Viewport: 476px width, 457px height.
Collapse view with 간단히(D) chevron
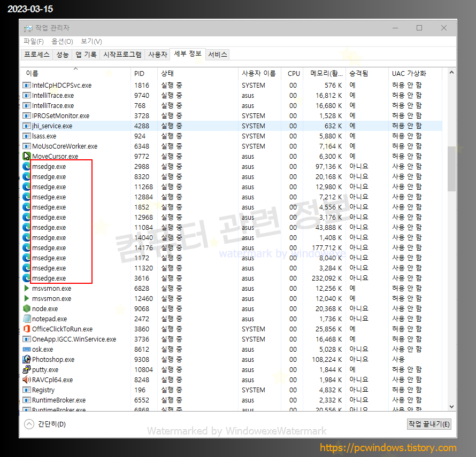[x=29, y=424]
